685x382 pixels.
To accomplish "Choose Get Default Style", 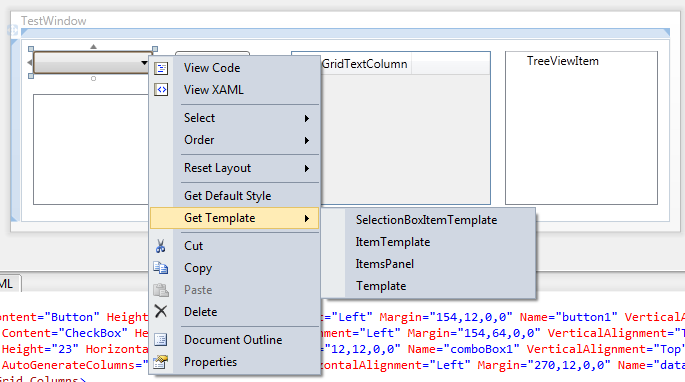I will [x=235, y=196].
